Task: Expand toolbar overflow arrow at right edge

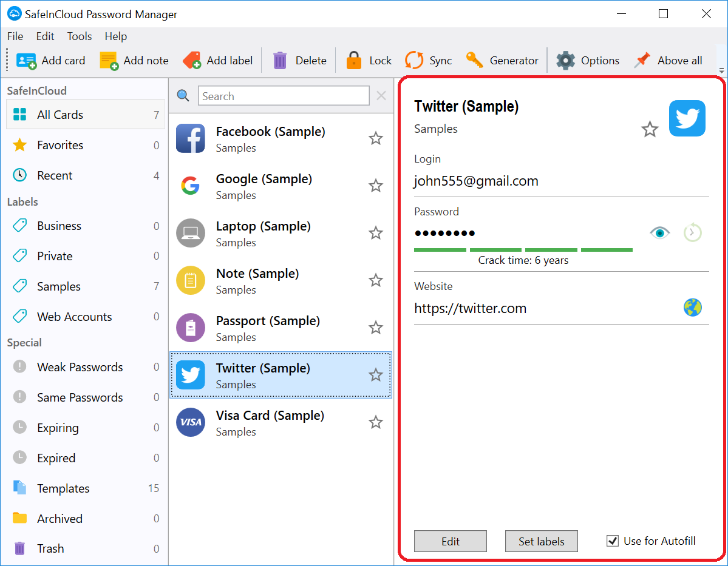Action: click(x=721, y=70)
